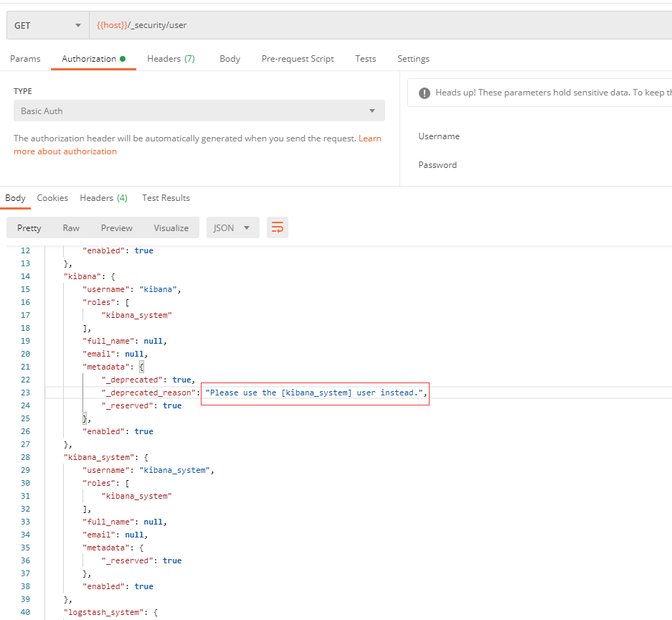
Task: Click the Heads up warning icon
Action: point(425,93)
